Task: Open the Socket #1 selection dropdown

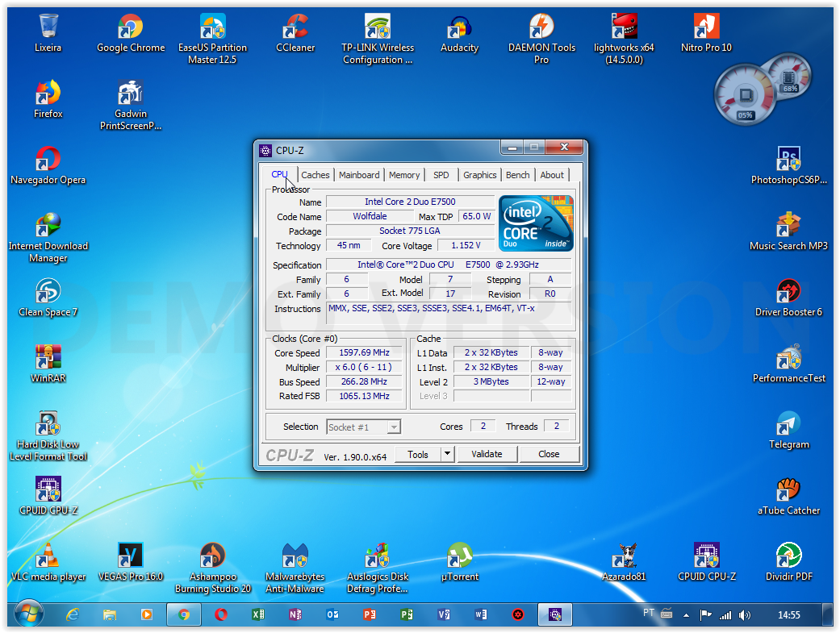Action: coord(364,427)
